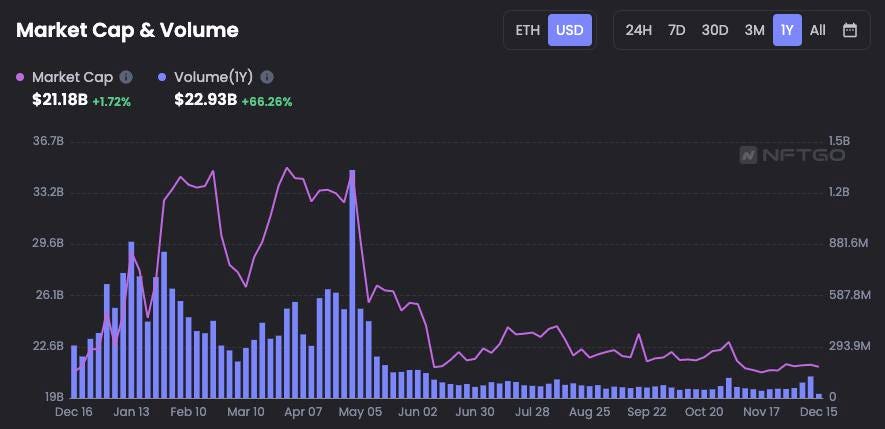The image size is (885, 429).
Task: Switch currency to USD
Action: click(569, 30)
